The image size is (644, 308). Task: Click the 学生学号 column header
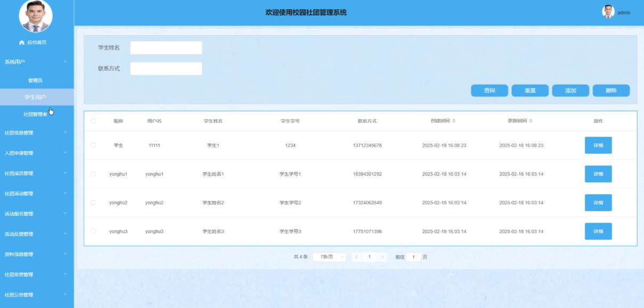[x=290, y=121]
